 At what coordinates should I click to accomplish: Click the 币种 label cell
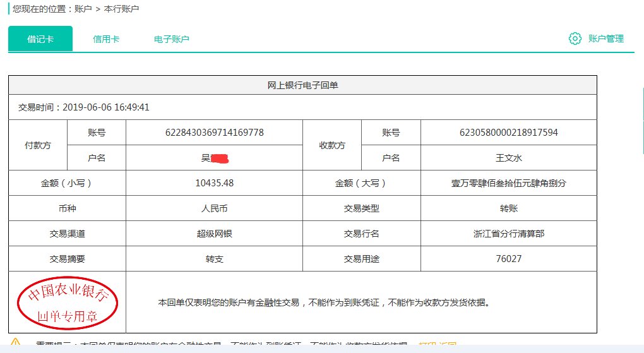tap(68, 208)
